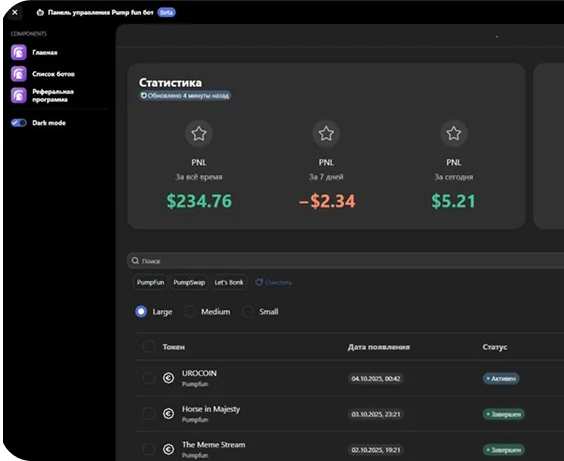Click the Статистика heading
564x461 pixels.
tap(170, 83)
